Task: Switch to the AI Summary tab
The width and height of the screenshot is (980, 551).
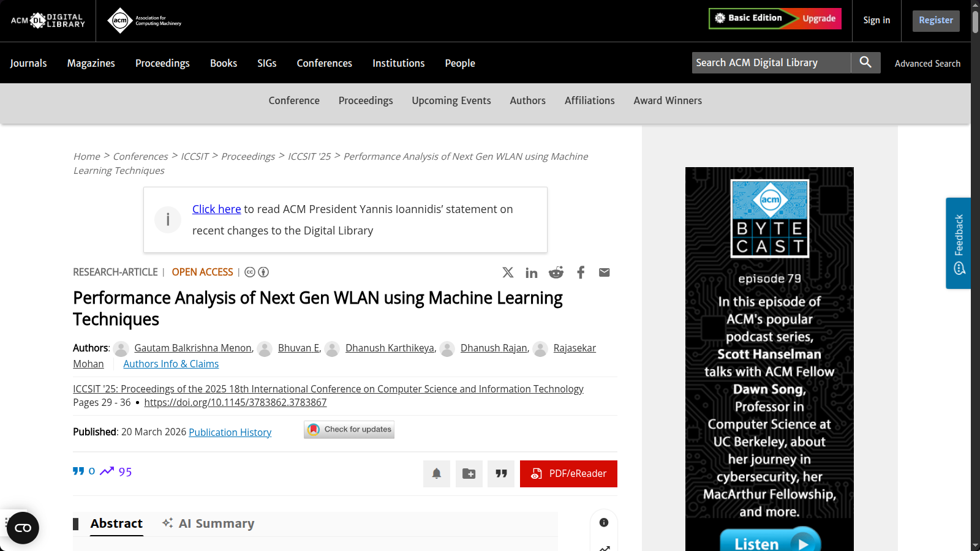Action: pos(208,523)
